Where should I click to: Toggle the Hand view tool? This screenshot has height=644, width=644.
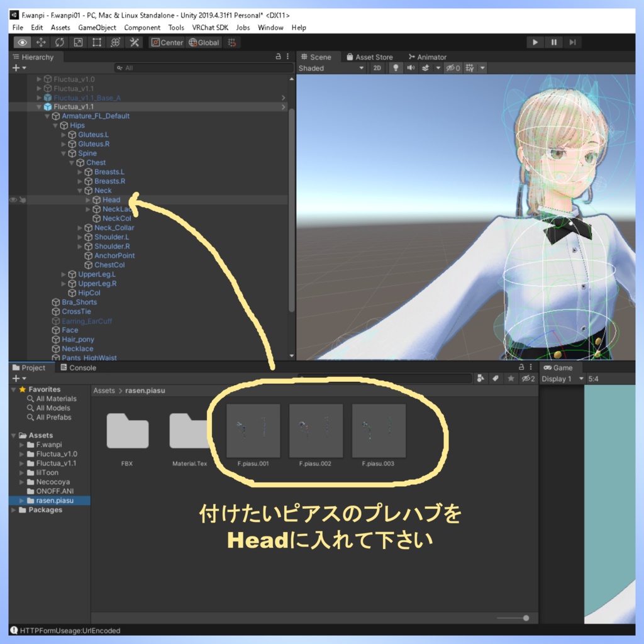[23, 42]
